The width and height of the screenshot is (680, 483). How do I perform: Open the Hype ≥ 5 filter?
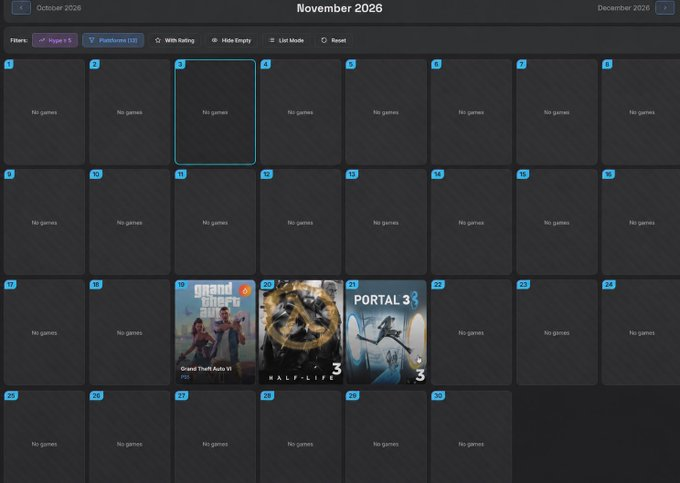coord(55,40)
